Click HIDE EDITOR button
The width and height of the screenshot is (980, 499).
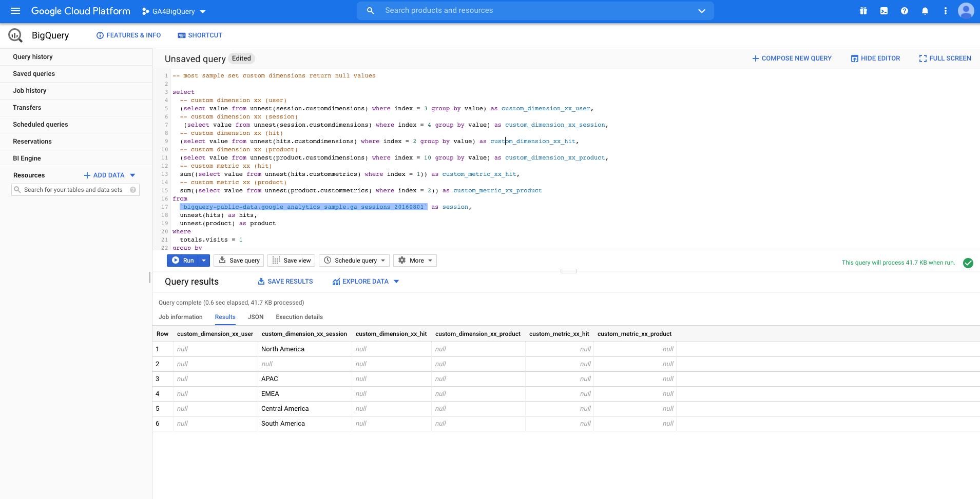876,58
